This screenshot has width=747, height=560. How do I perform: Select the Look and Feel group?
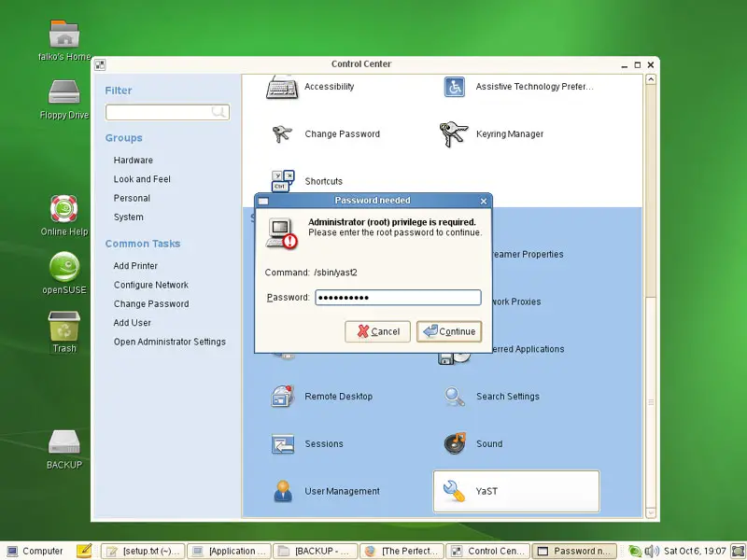click(x=142, y=179)
